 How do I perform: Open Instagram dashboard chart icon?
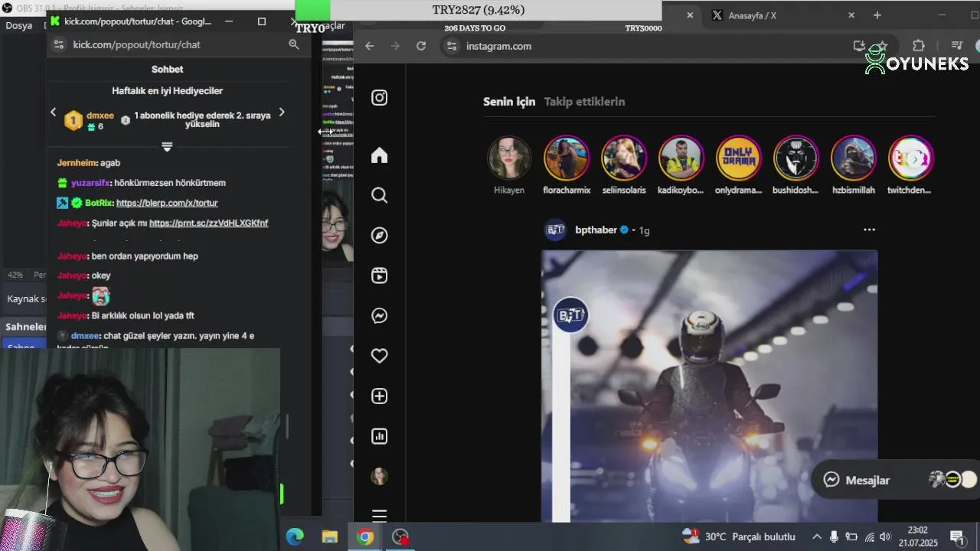(x=379, y=436)
